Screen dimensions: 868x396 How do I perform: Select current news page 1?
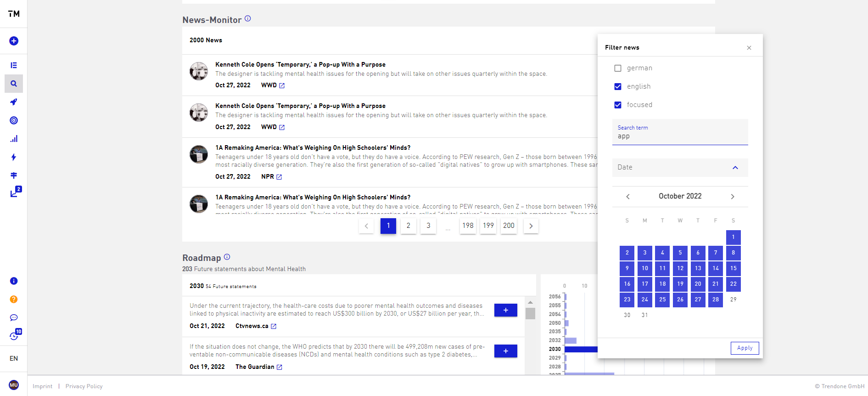point(388,226)
